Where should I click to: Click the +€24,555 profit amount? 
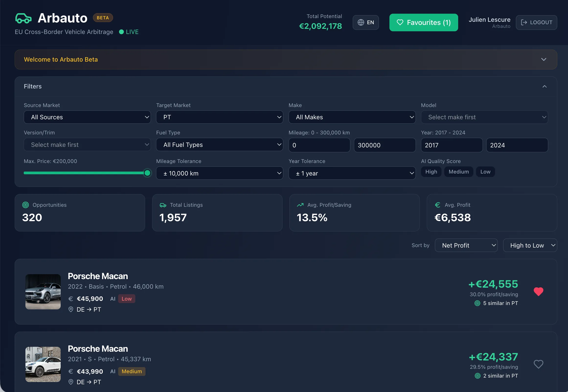click(x=493, y=284)
